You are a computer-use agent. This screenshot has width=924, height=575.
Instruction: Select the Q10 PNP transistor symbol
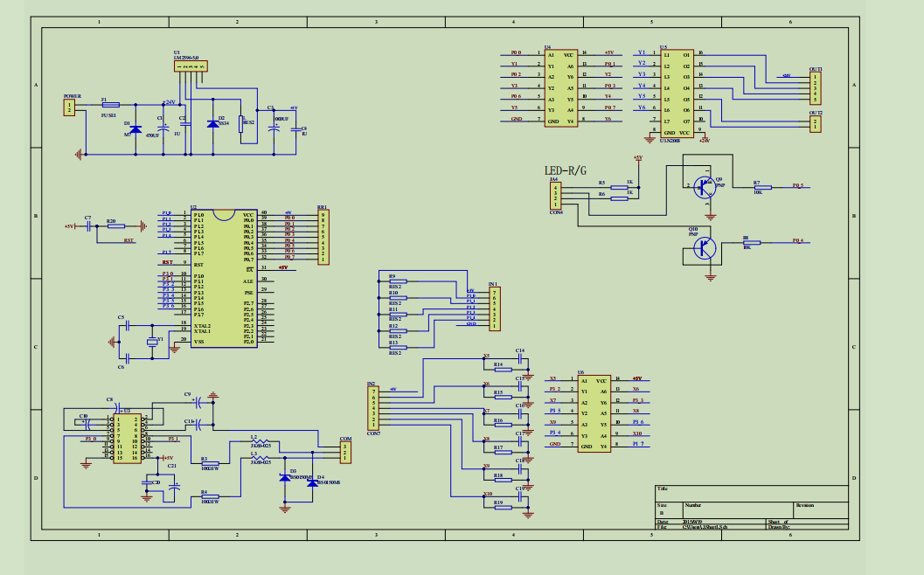[705, 248]
